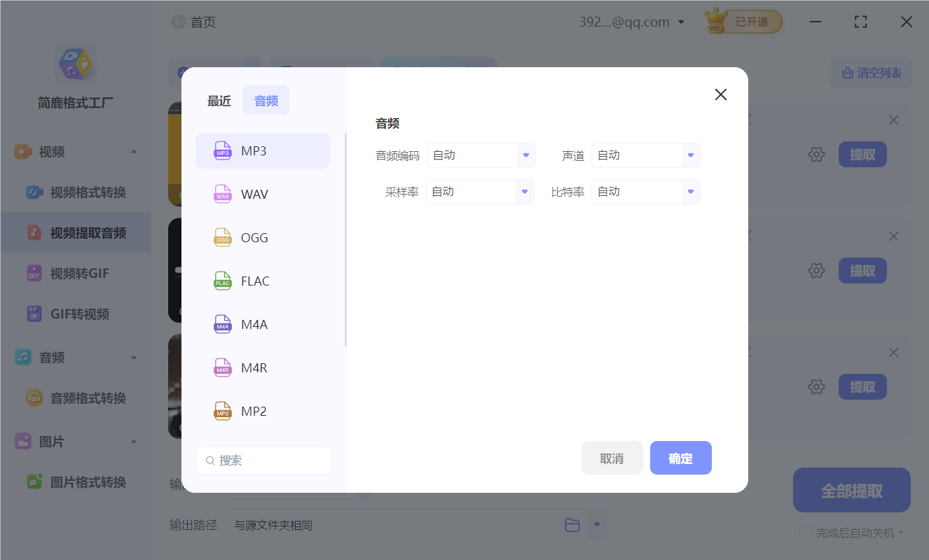This screenshot has height=560, width=929.
Task: Switch to the 最近 tab
Action: click(x=219, y=99)
